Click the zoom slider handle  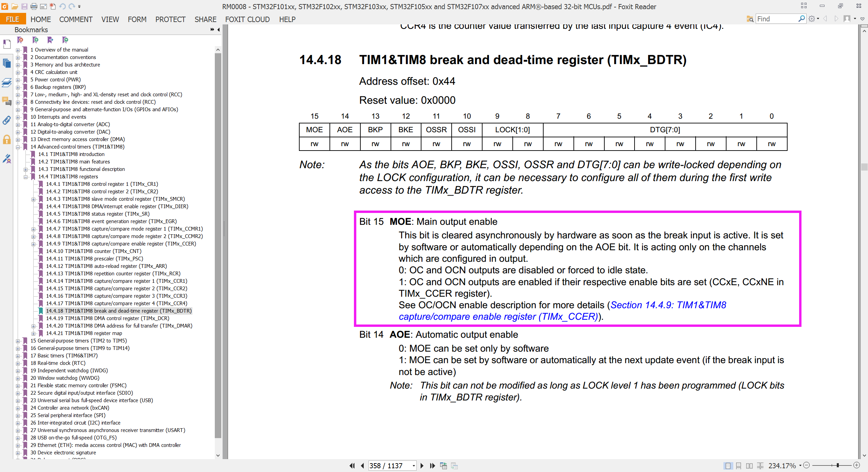tap(838, 466)
